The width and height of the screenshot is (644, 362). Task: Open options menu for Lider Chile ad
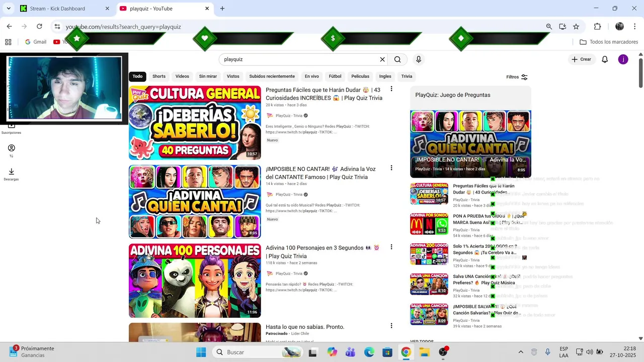[391, 326]
